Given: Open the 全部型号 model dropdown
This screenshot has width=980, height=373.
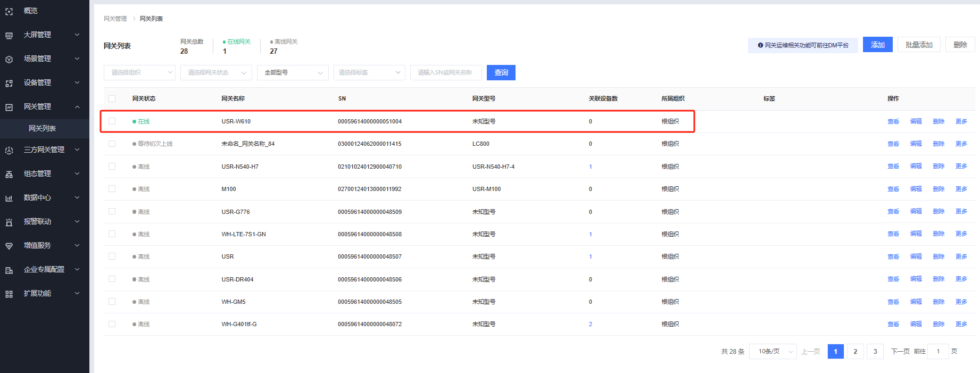Looking at the screenshot, I should point(293,72).
